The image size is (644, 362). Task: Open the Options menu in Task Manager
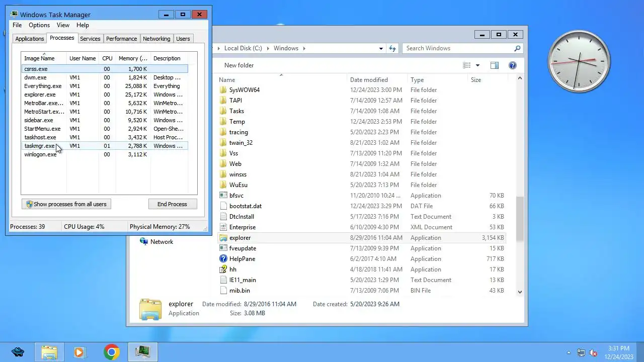(x=39, y=25)
